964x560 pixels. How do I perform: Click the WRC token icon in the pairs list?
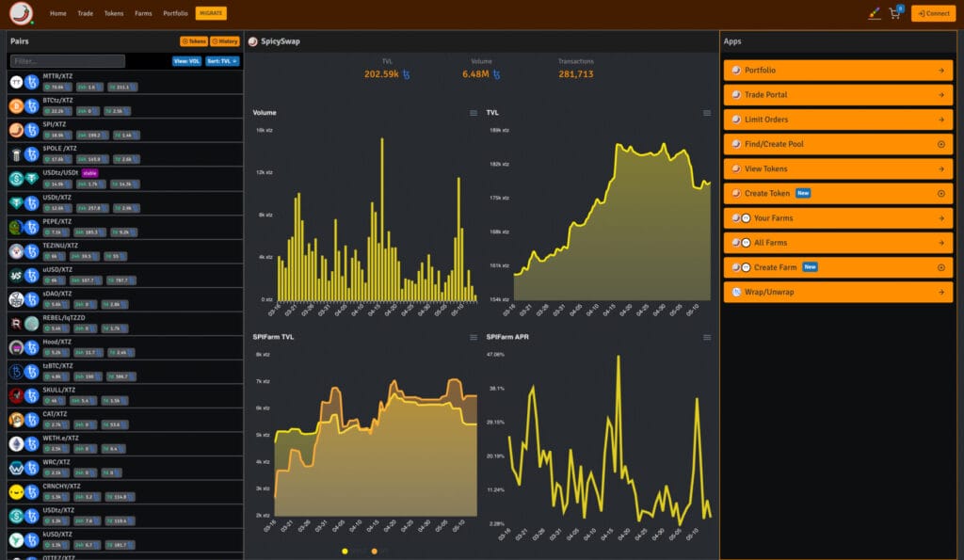(16, 468)
